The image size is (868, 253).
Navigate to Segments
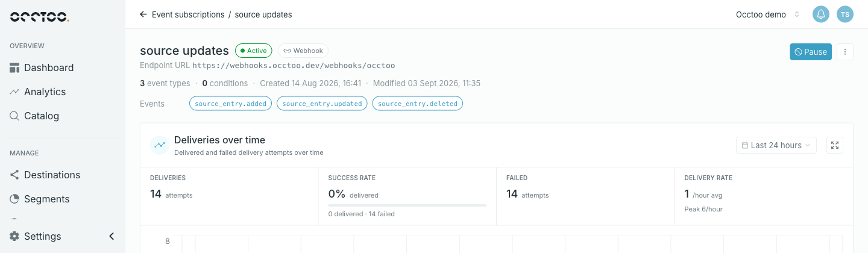(40, 199)
